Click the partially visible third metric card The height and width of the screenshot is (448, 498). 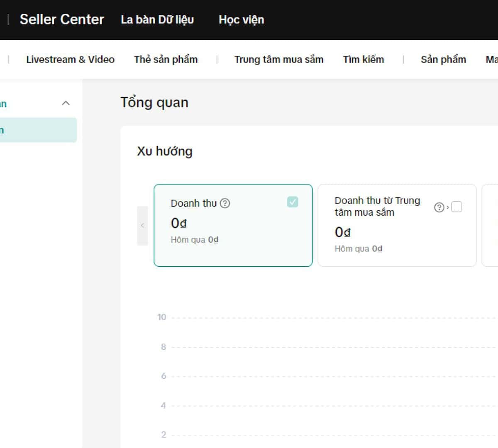pyautogui.click(x=491, y=225)
